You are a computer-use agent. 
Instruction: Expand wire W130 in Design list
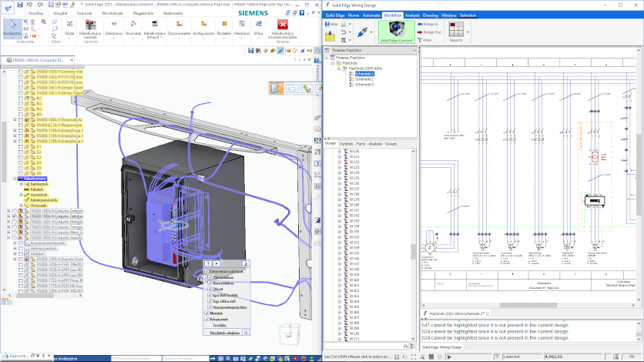coord(340,151)
